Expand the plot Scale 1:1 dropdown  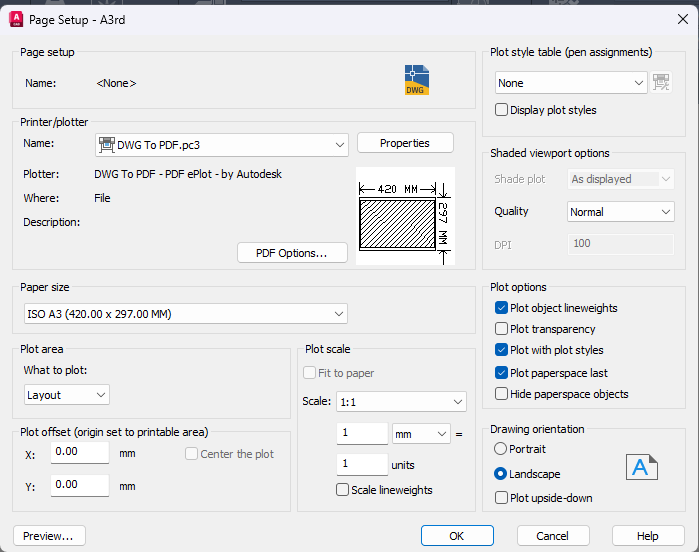click(x=401, y=402)
